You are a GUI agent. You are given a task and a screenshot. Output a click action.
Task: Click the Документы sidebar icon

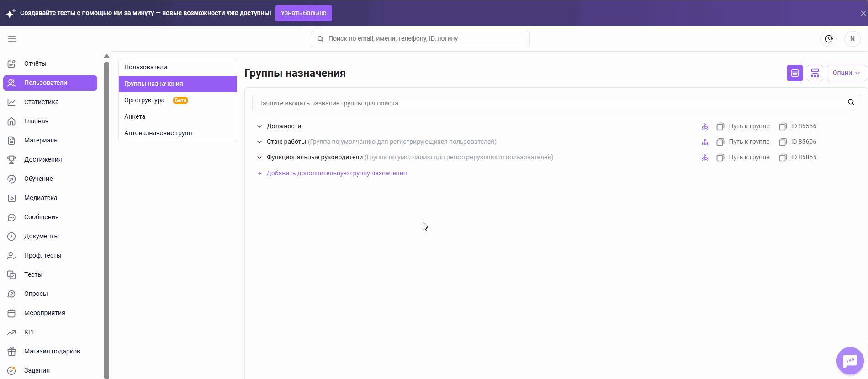(x=12, y=237)
